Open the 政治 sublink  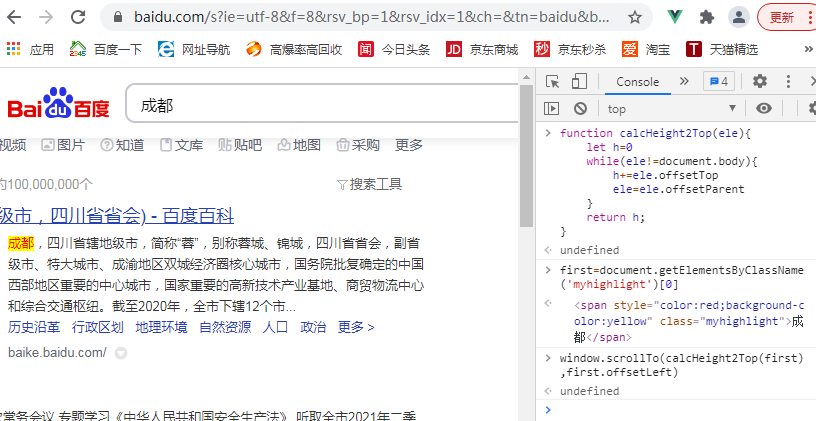pos(313,327)
